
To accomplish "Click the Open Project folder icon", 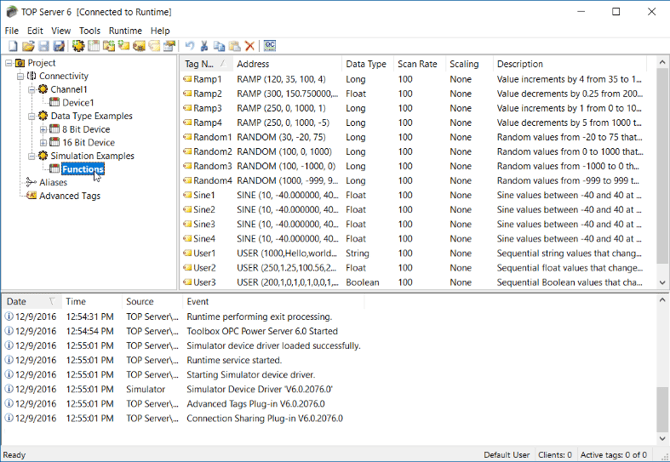I will coord(28,46).
